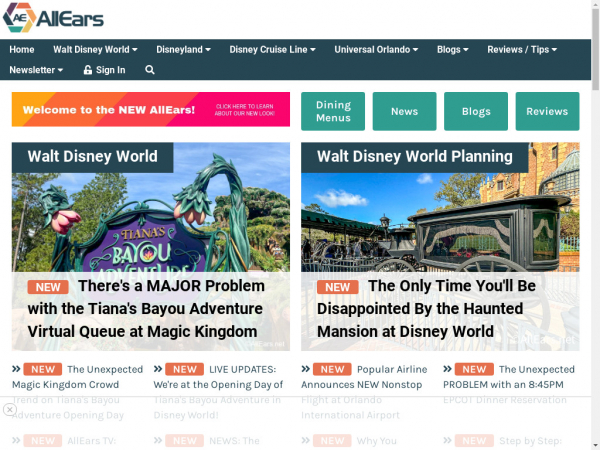Expand the Disneyland dropdown menu
Viewport: 600px width, 450px height.
pyautogui.click(x=183, y=49)
